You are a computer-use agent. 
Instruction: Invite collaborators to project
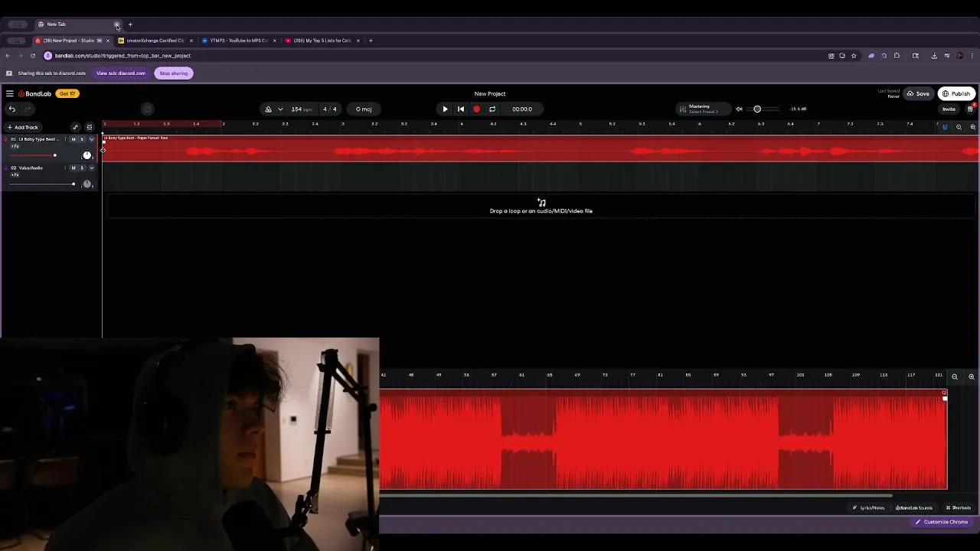[949, 109]
